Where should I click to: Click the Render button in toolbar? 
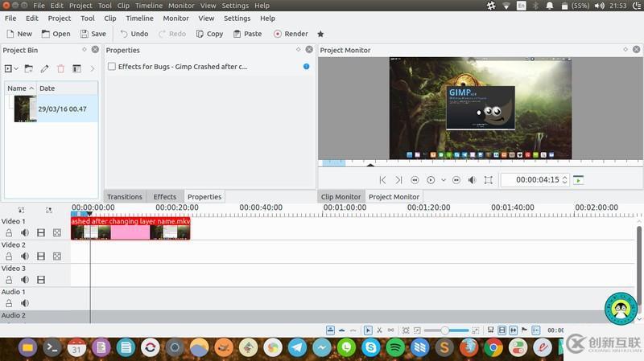coord(291,34)
